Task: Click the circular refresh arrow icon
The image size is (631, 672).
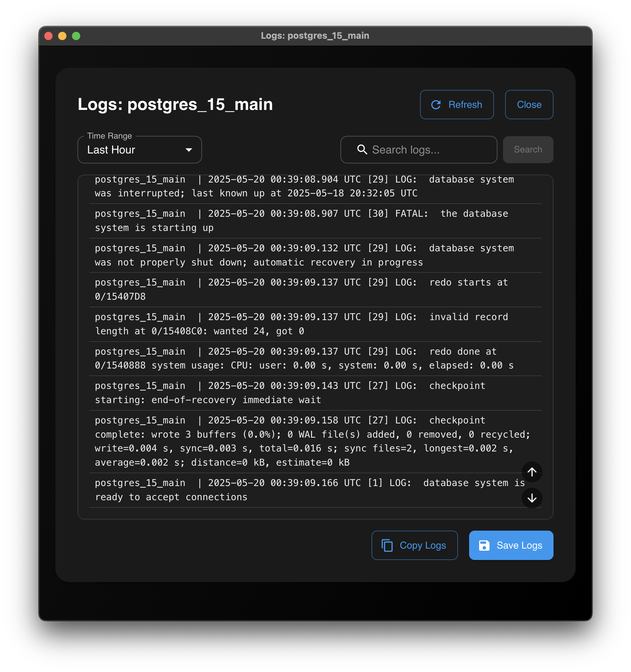Action: pyautogui.click(x=436, y=105)
